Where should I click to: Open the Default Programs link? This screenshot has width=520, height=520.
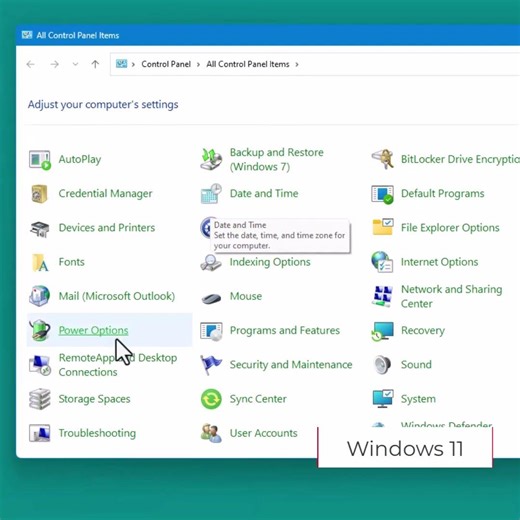(x=443, y=193)
